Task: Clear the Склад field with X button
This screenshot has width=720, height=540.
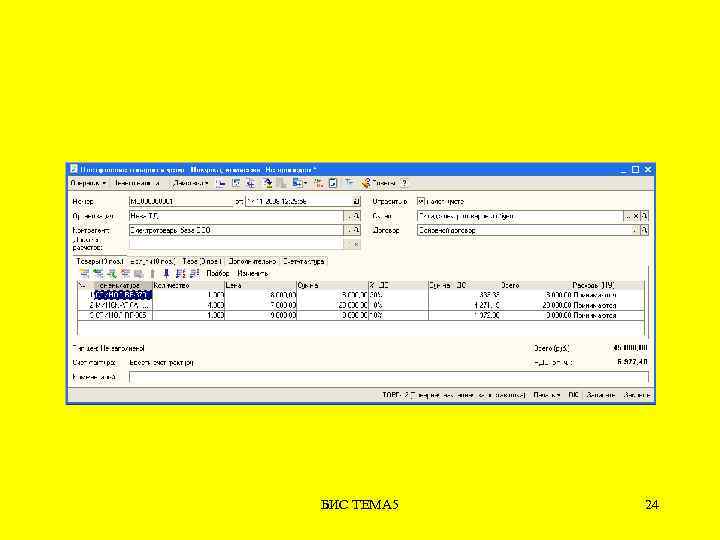Action: 636,215
